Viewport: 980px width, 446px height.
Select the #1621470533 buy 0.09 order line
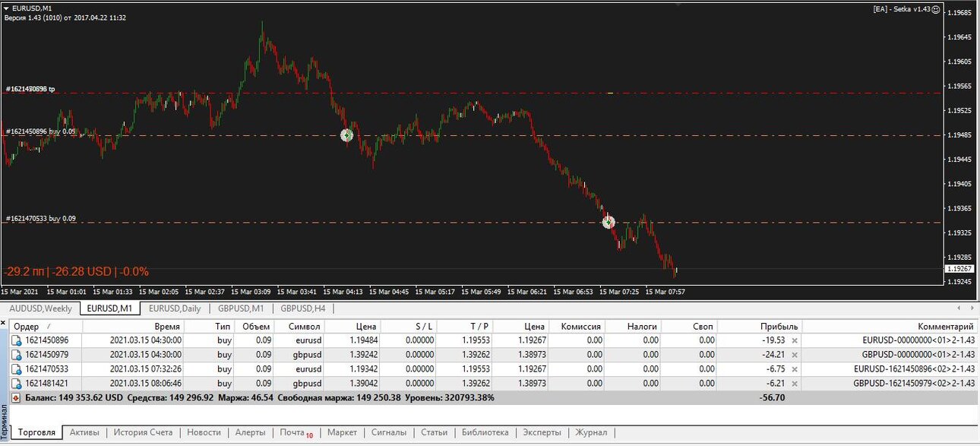40,218
